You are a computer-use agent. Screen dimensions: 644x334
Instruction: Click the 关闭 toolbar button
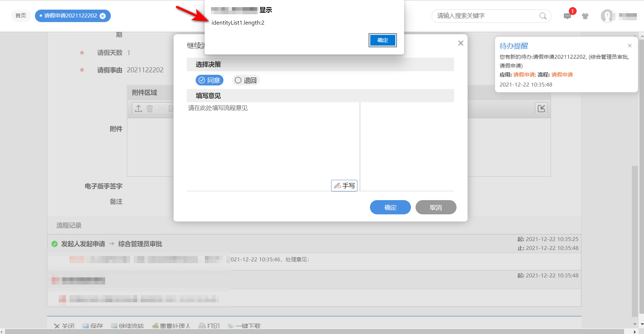[x=64, y=326]
